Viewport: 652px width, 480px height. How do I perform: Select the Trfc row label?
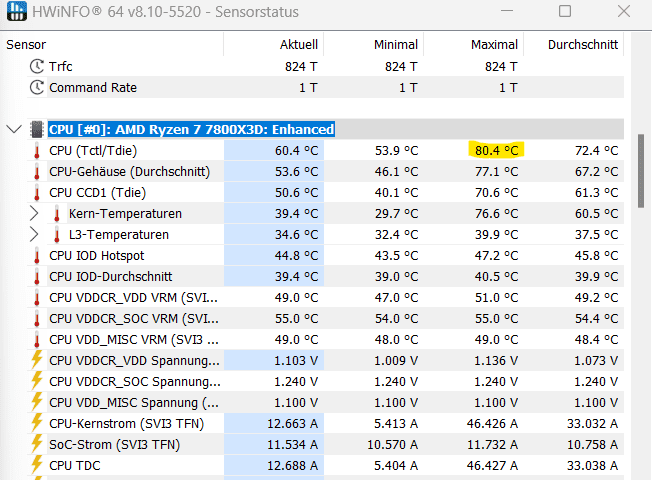[x=61, y=67]
